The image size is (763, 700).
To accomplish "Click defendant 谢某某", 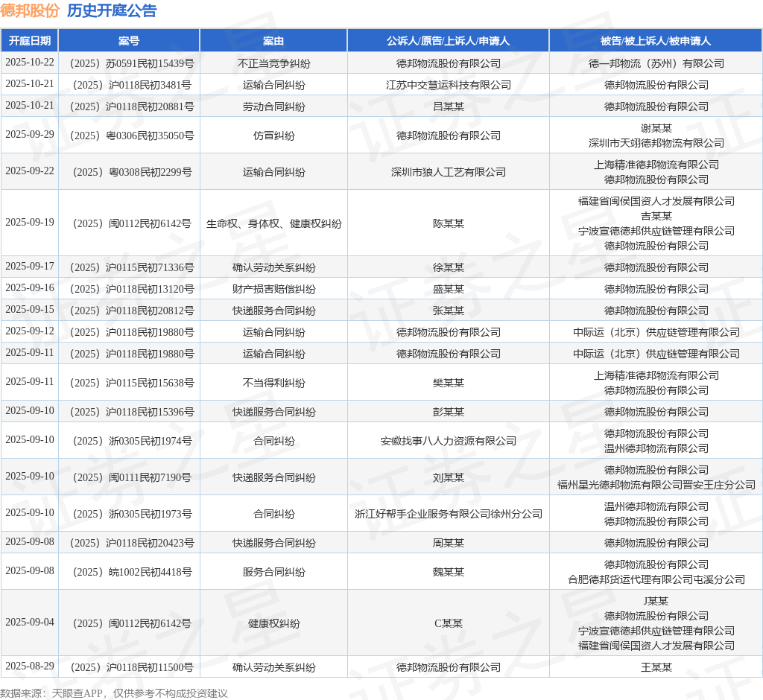I will click(656, 128).
